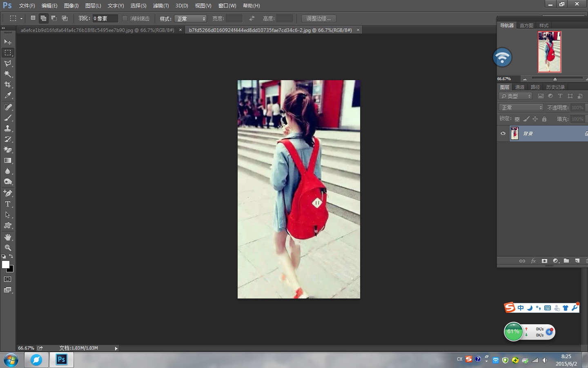Open the 类型 layer filter dropdown

coord(516,96)
